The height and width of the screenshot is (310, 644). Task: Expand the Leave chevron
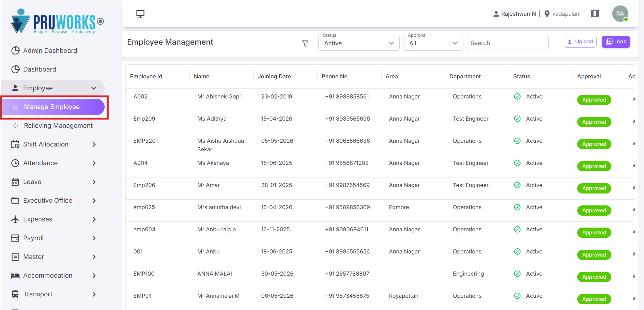[x=94, y=182]
